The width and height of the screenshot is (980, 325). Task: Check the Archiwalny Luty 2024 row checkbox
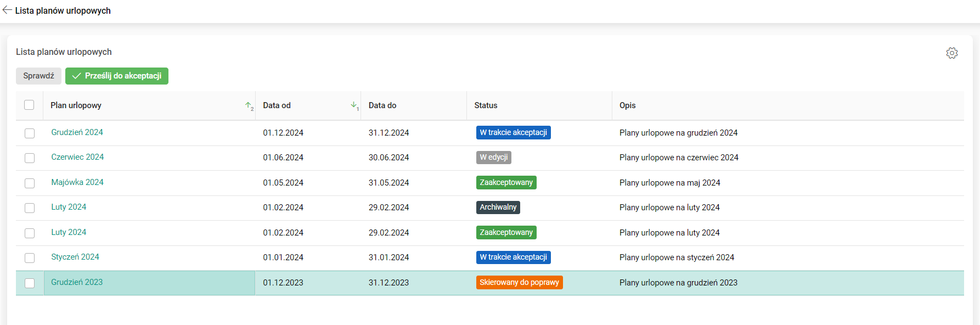point(30,208)
